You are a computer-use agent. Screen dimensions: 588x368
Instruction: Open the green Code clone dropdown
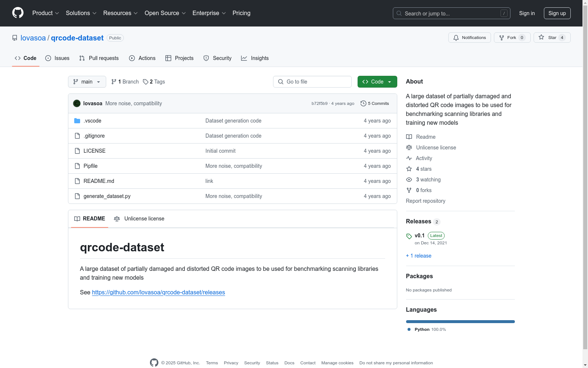click(x=377, y=82)
